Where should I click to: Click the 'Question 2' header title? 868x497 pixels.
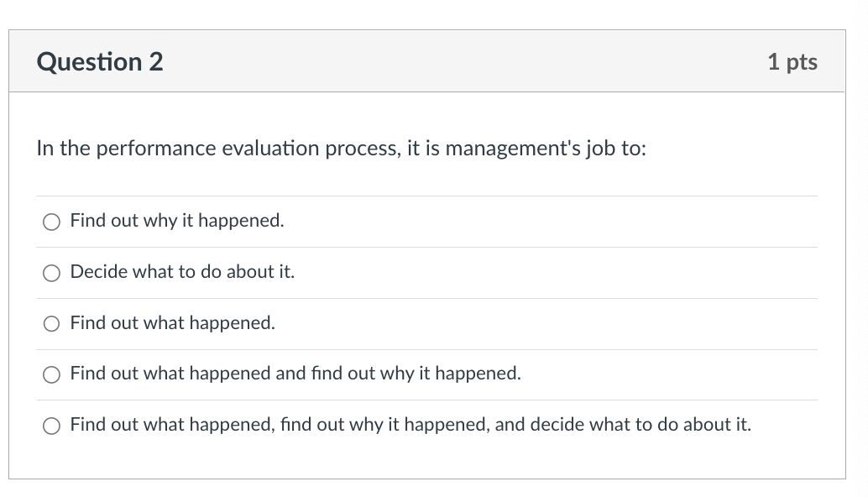tap(99, 60)
